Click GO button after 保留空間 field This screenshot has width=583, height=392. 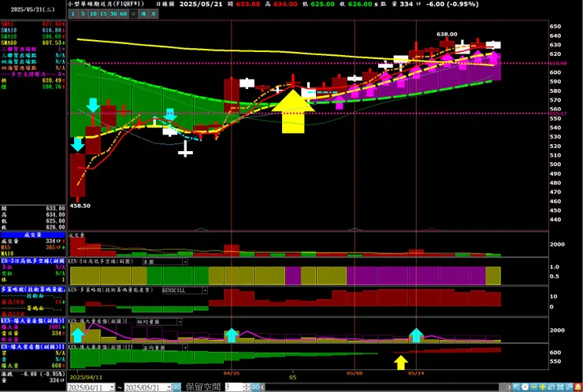coord(255,387)
